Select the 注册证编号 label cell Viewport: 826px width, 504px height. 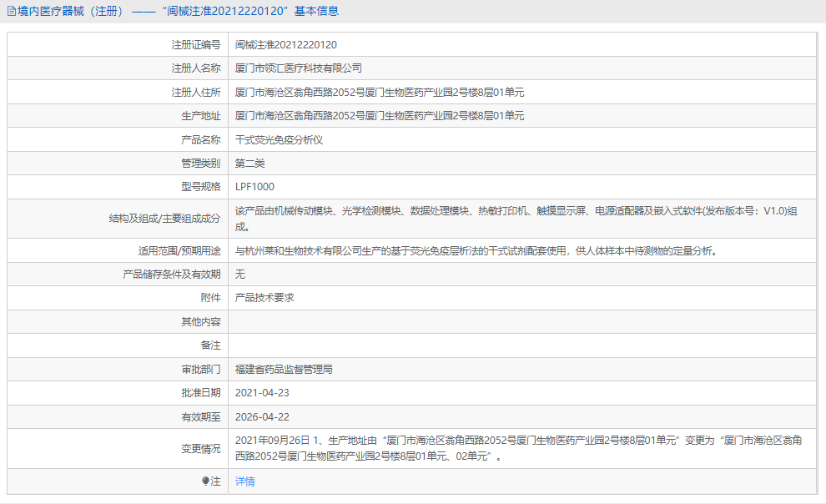point(118,45)
